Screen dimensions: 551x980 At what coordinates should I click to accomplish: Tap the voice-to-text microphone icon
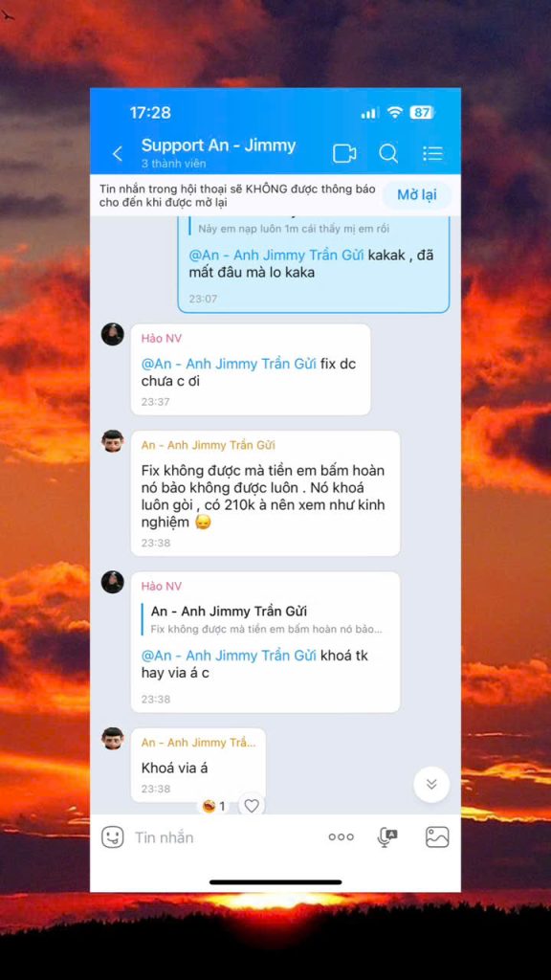coord(387,836)
